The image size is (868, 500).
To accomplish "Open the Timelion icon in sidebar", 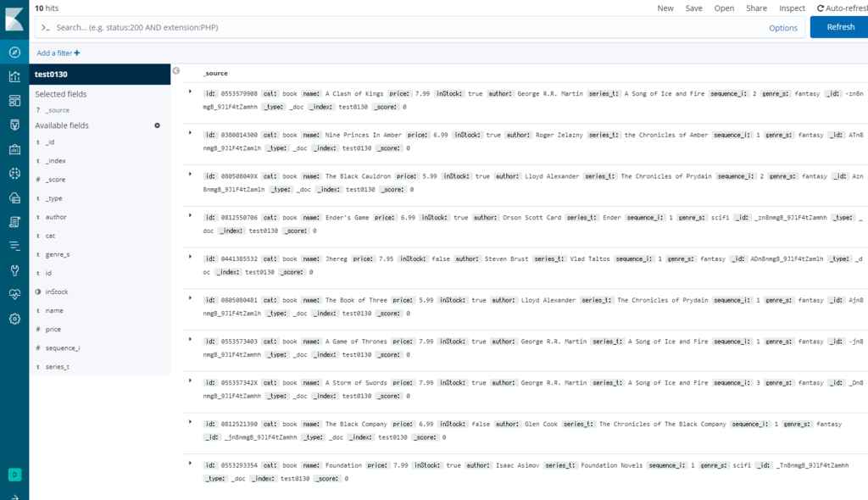I will coord(14,125).
